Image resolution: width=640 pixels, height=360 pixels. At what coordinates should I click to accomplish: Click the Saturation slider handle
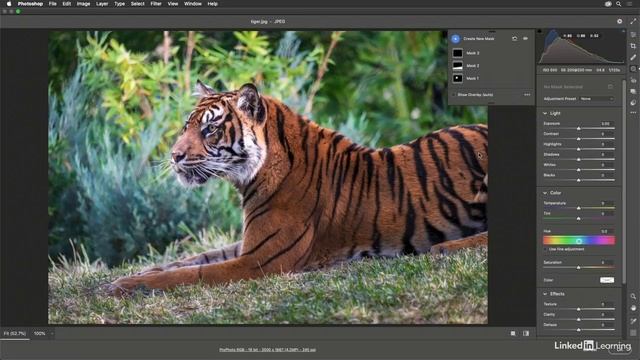[x=579, y=267]
